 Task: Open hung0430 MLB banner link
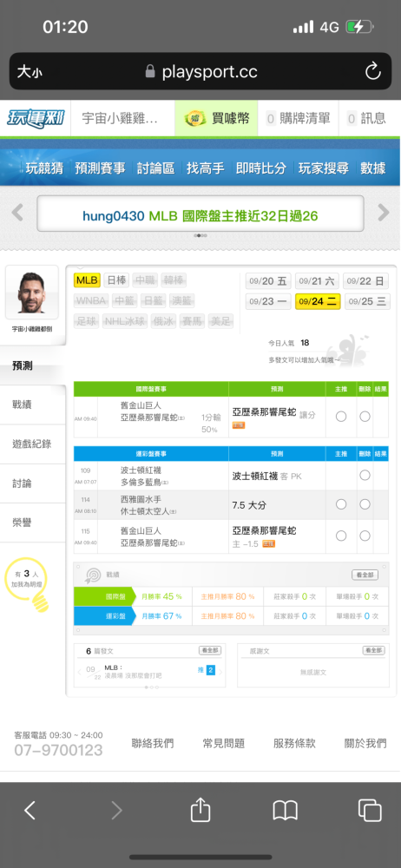(200, 215)
